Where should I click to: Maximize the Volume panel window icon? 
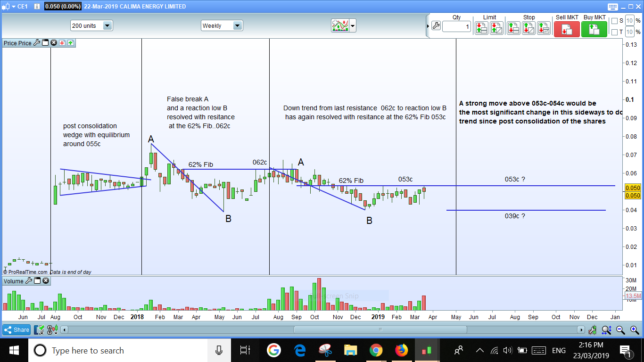(x=37, y=281)
